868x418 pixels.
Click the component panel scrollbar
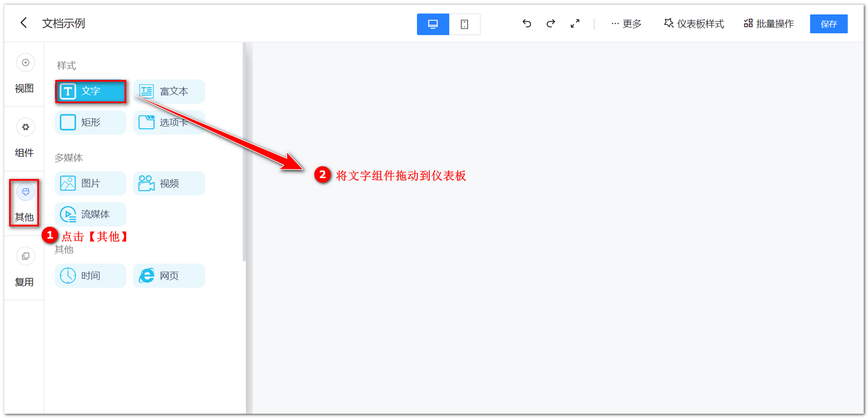pyautogui.click(x=244, y=152)
